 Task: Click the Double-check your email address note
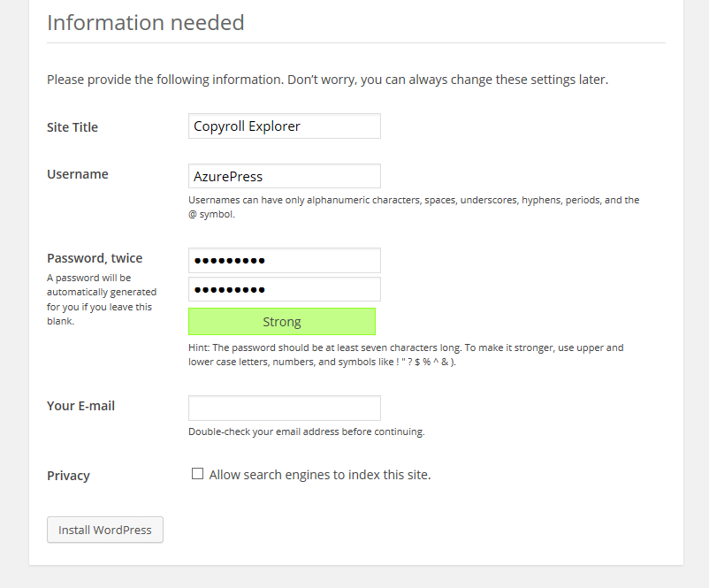coord(307,431)
